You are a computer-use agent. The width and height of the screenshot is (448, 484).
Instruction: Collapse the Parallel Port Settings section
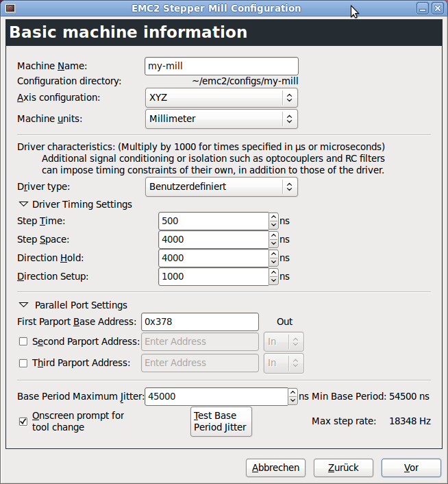[24, 305]
